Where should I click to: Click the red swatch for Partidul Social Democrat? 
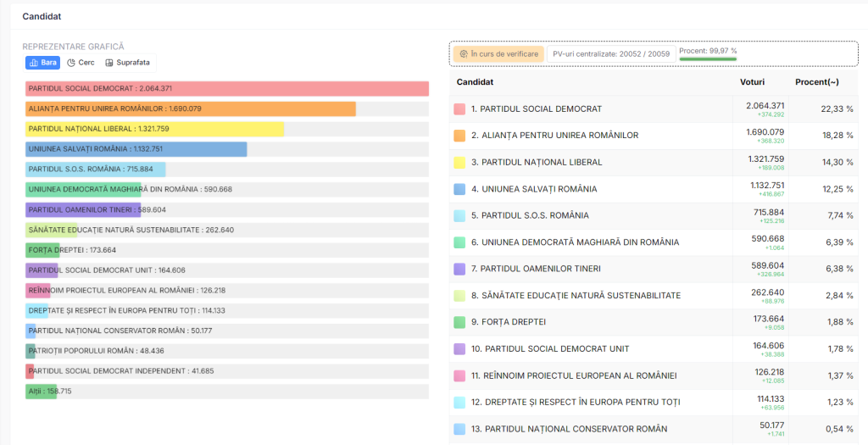pyautogui.click(x=459, y=109)
